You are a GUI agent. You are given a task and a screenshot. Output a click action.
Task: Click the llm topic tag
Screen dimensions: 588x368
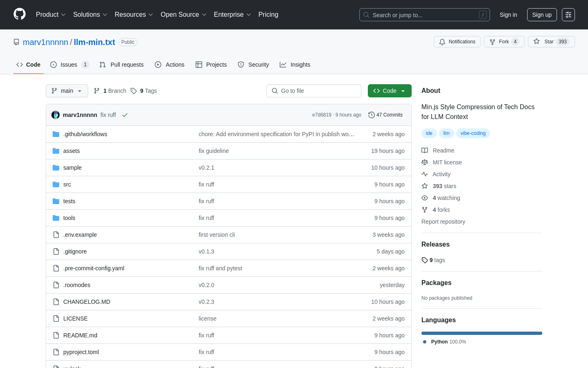(446, 133)
